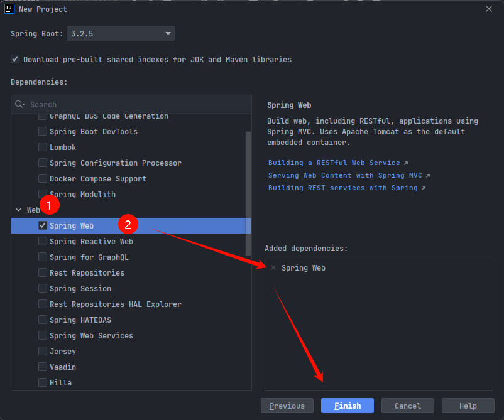Select the Lombok row label
Screen dimensions: 504x420
pyautogui.click(x=63, y=147)
